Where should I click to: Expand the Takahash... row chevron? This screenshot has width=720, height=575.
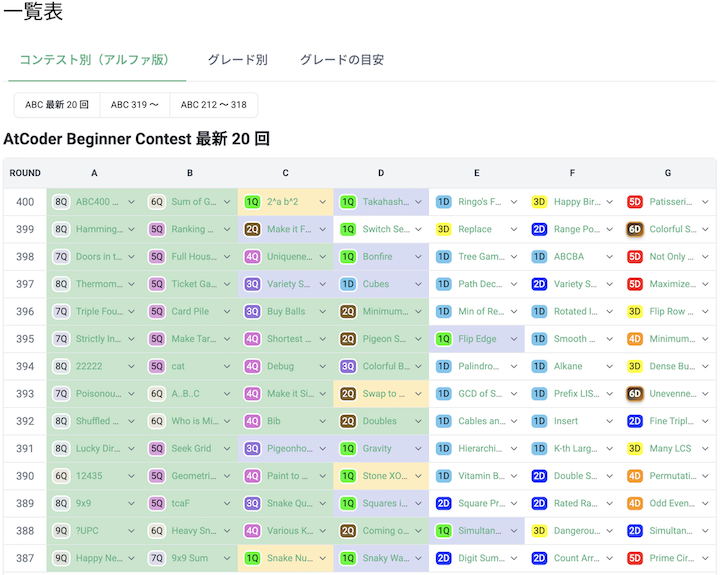tap(418, 202)
